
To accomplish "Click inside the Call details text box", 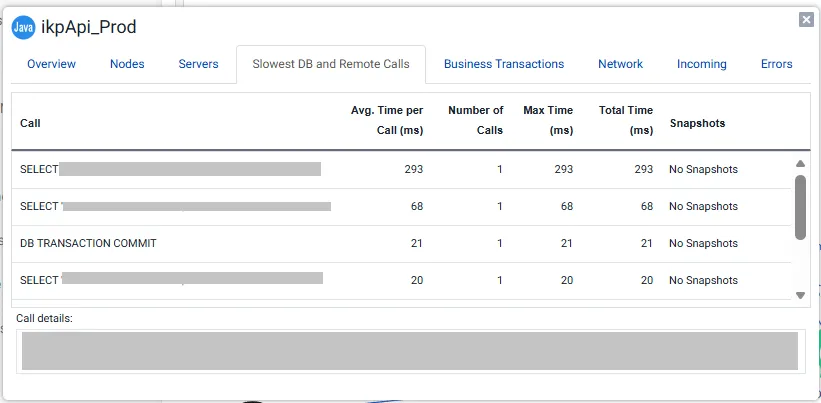I will 410,351.
